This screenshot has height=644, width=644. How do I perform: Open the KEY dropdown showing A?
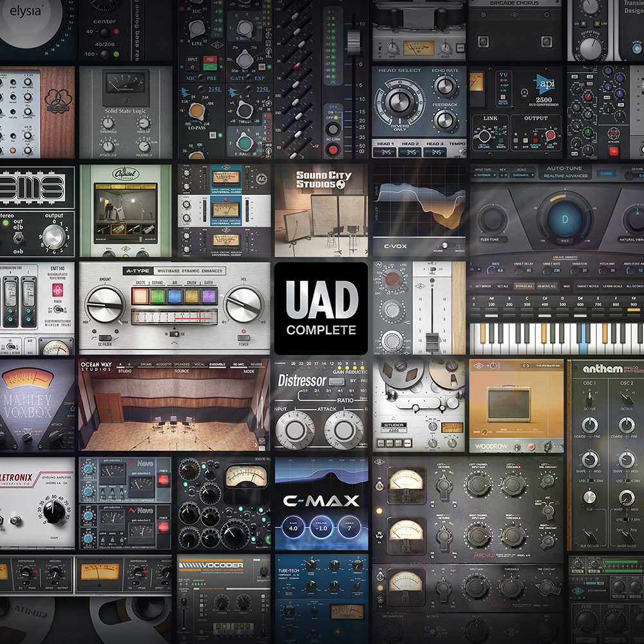pyautogui.click(x=503, y=175)
